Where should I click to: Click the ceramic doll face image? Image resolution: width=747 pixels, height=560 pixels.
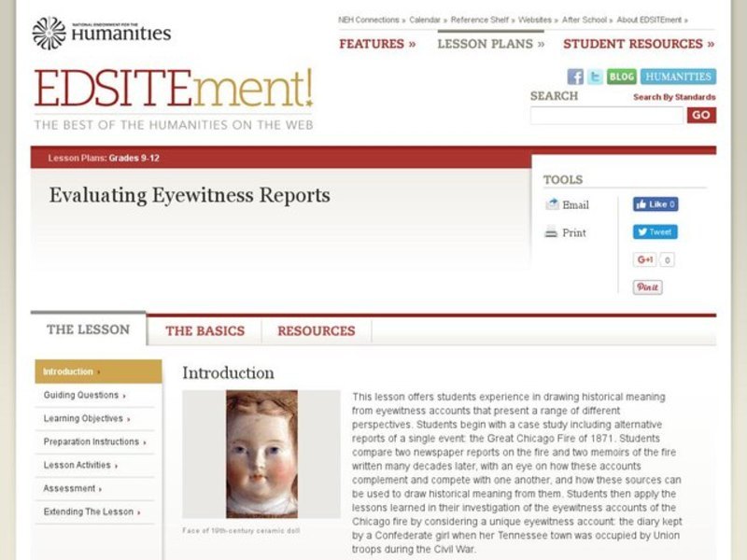pos(261,455)
